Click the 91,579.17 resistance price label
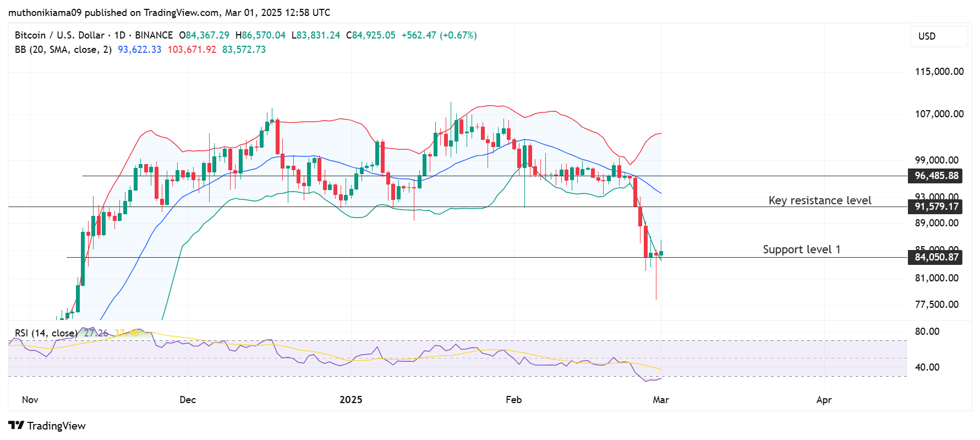 (936, 207)
